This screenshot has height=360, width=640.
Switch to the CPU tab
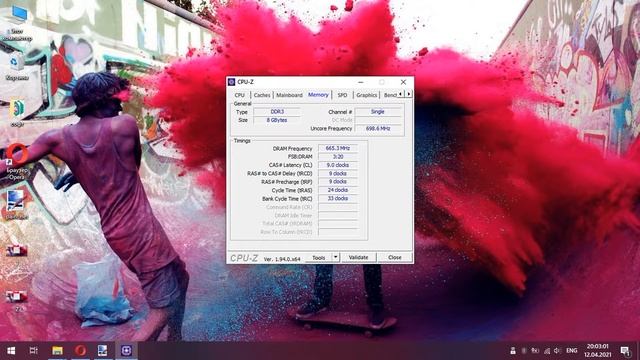click(240, 95)
